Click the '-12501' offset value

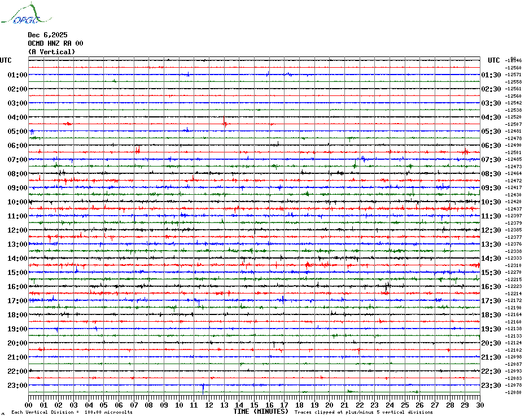pos(513,152)
